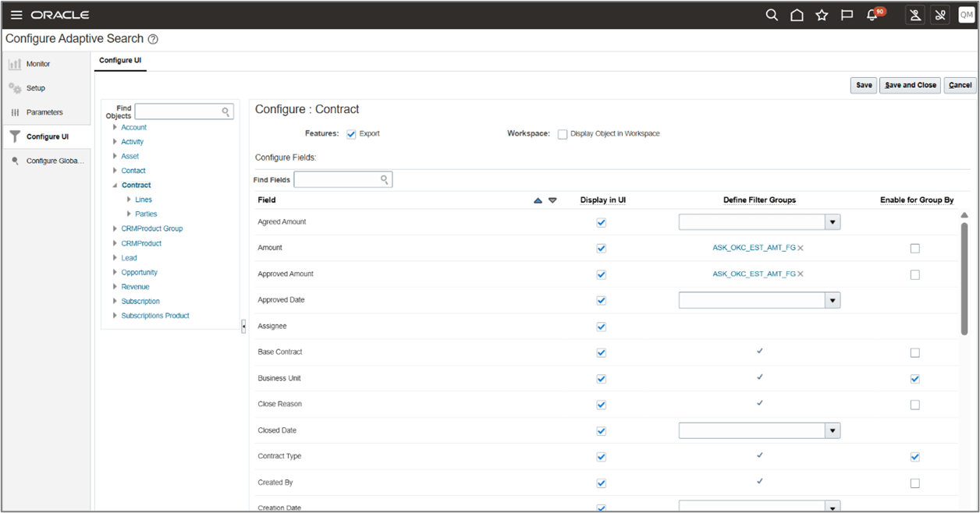This screenshot has width=980, height=513.
Task: Open notifications via the bell icon
Action: point(872,15)
